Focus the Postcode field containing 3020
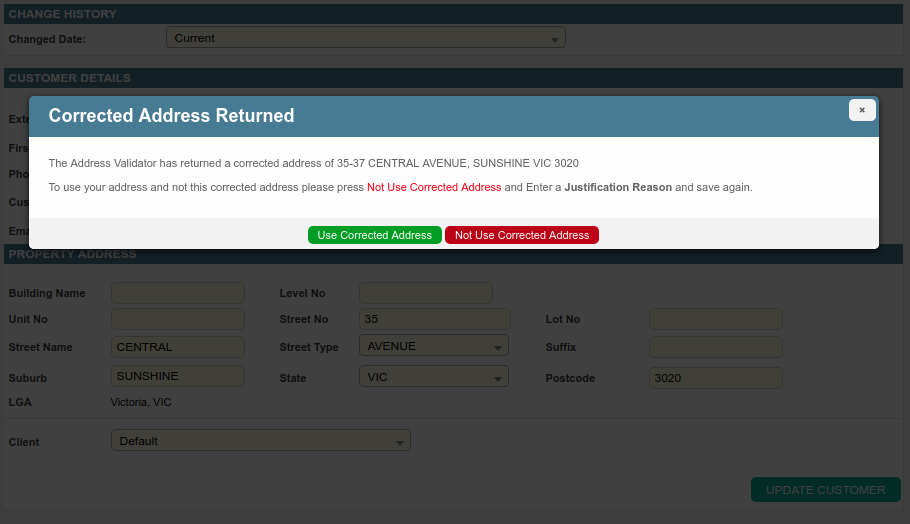Screen dimensions: 910x524 [x=715, y=378]
